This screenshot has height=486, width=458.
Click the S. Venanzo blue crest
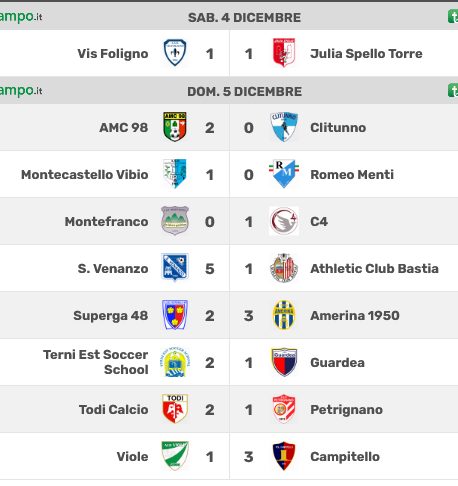[x=175, y=268]
